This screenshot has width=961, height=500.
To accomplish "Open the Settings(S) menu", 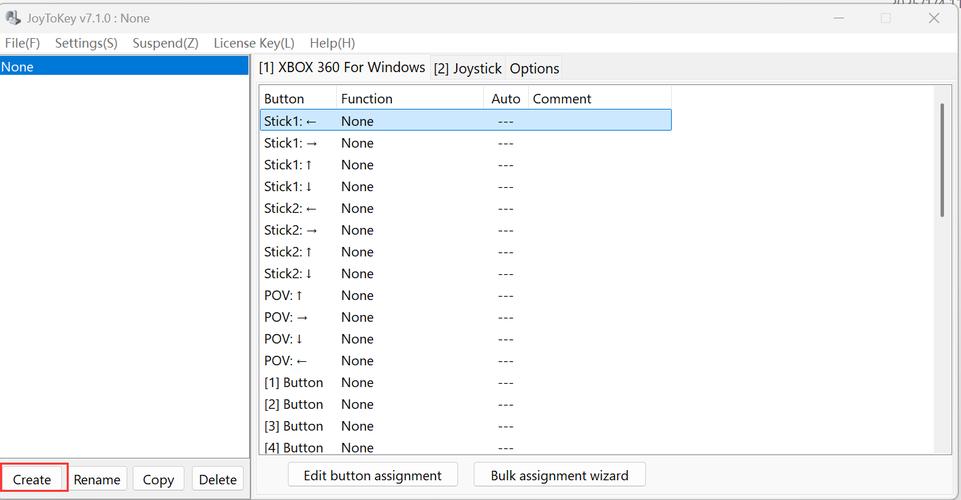I will click(x=86, y=43).
